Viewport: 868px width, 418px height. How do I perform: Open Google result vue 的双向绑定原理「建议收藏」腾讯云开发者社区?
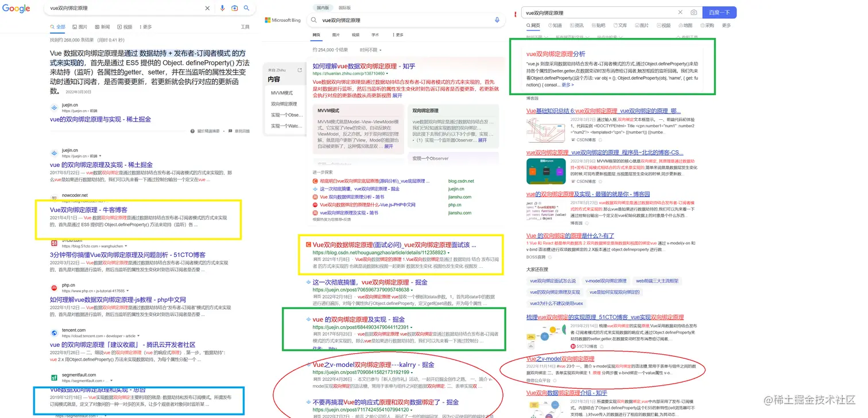[123, 345]
